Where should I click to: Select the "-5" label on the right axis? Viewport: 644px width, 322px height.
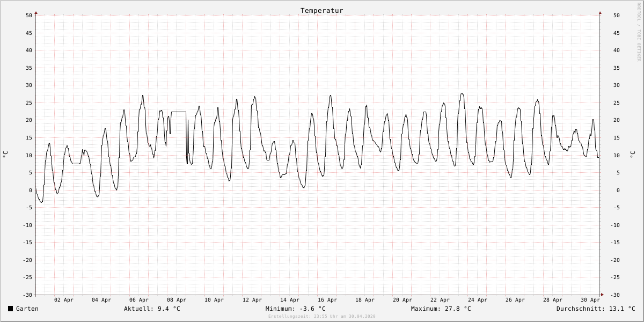pyautogui.click(x=617, y=207)
